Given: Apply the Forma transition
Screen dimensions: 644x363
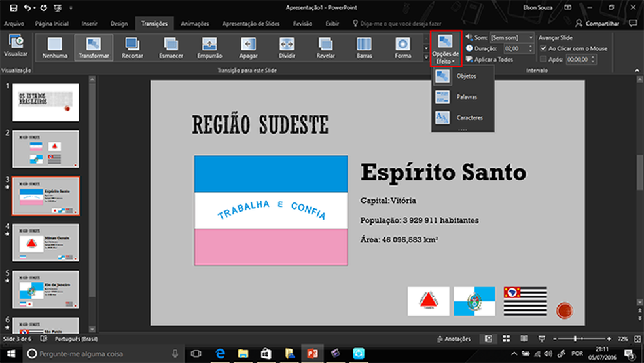Looking at the screenshot, I should click(402, 48).
